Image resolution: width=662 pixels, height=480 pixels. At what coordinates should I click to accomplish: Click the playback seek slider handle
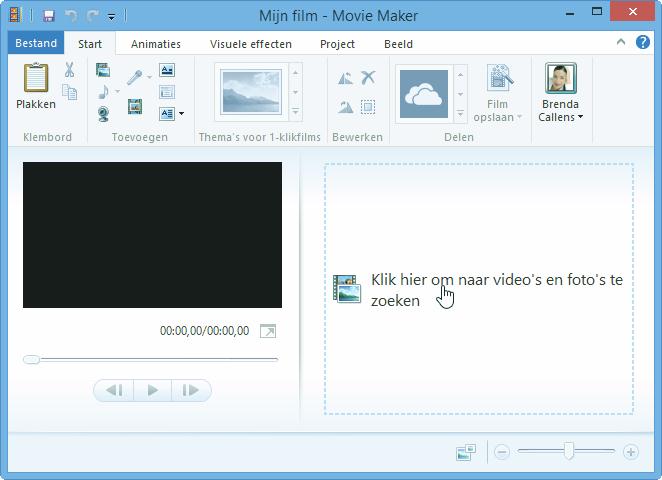coord(31,360)
